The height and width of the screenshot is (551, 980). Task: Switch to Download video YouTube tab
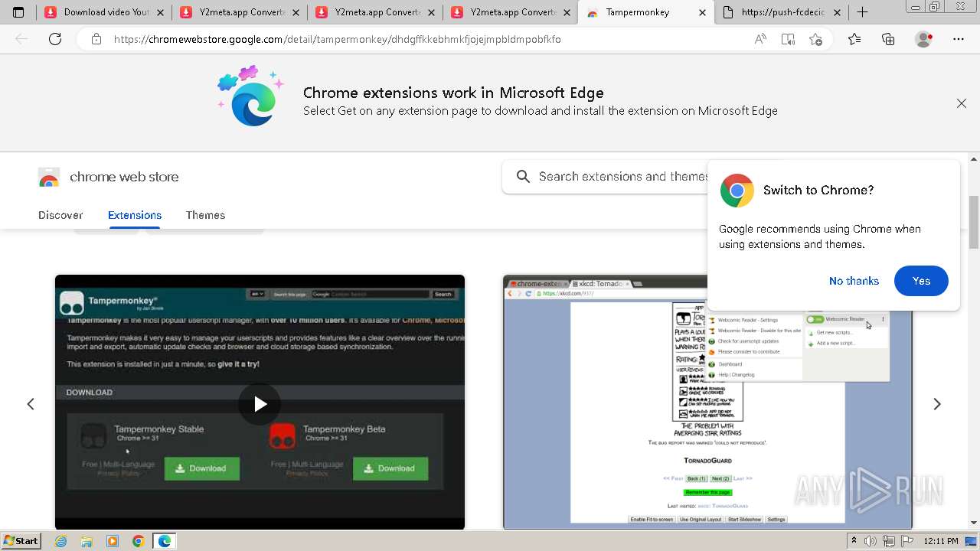pyautogui.click(x=105, y=12)
